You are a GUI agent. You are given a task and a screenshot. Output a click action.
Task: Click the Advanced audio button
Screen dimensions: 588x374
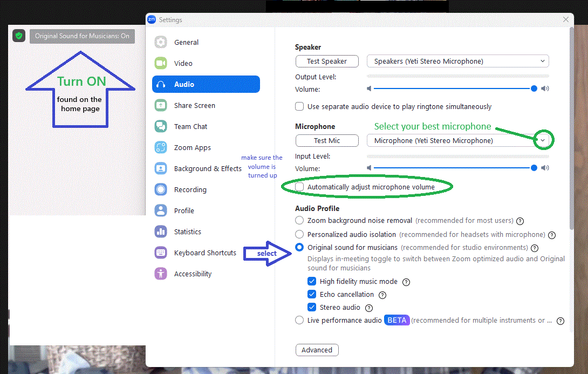(x=317, y=350)
